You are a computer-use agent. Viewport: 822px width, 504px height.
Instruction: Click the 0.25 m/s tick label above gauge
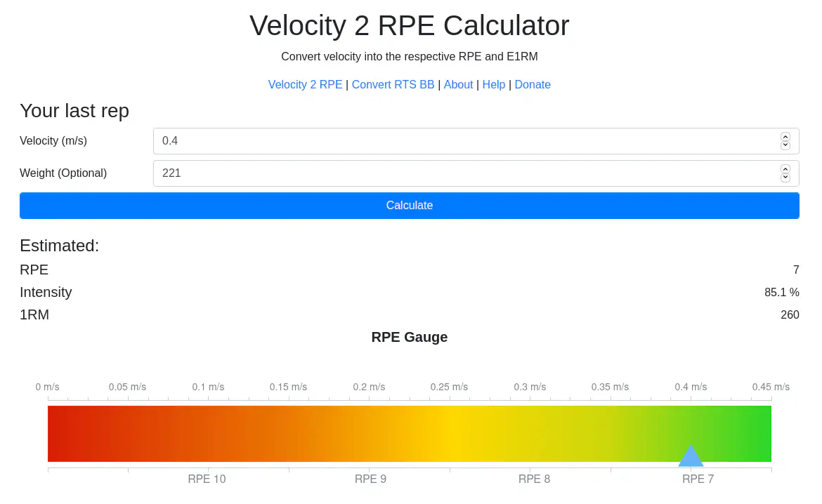[449, 387]
